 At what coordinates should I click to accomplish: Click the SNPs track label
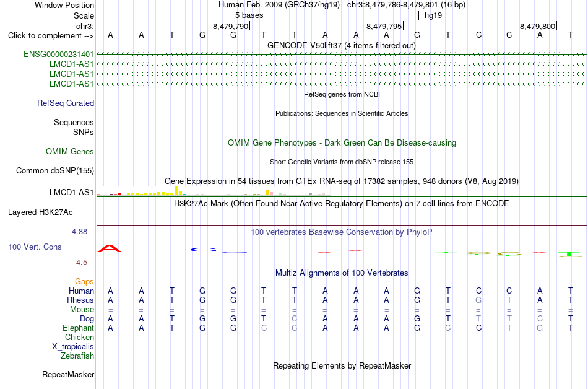[84, 132]
